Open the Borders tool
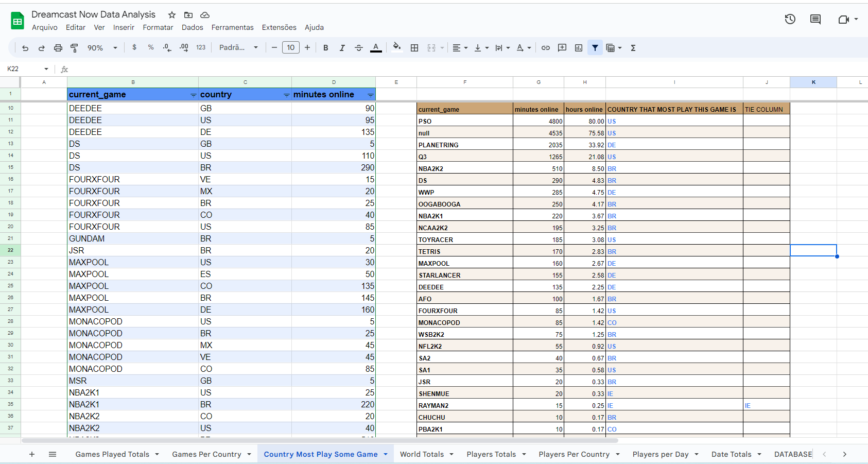868x464 pixels. point(414,48)
